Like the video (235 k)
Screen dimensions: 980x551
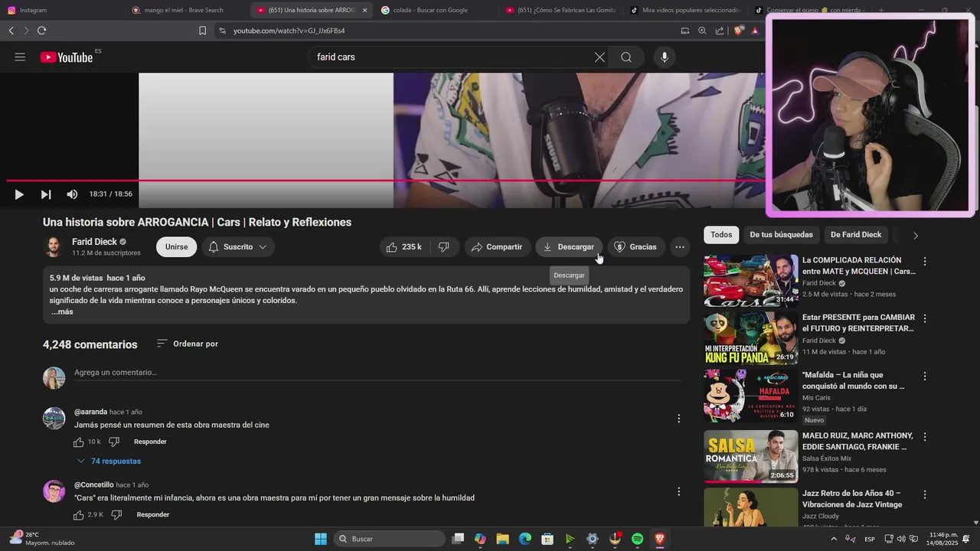point(403,247)
